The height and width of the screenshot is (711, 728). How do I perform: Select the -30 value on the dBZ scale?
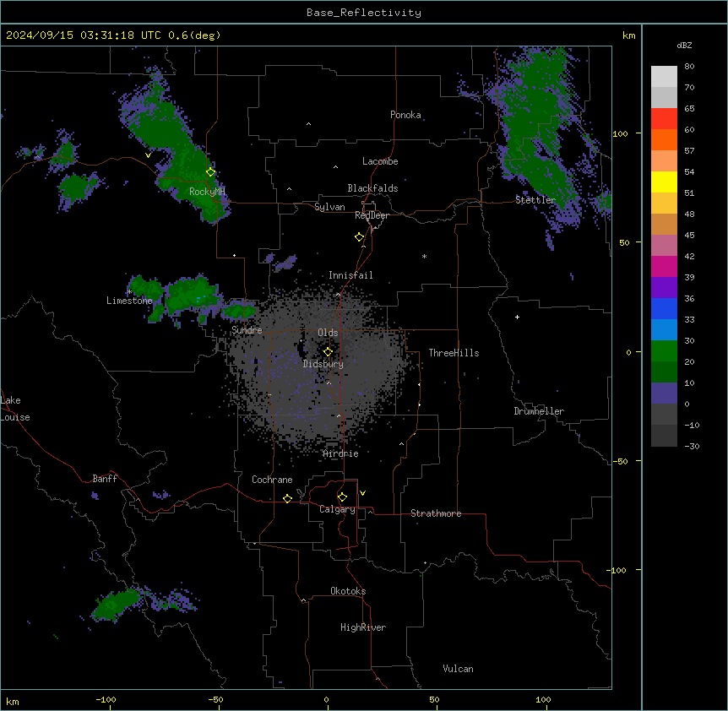click(x=692, y=446)
